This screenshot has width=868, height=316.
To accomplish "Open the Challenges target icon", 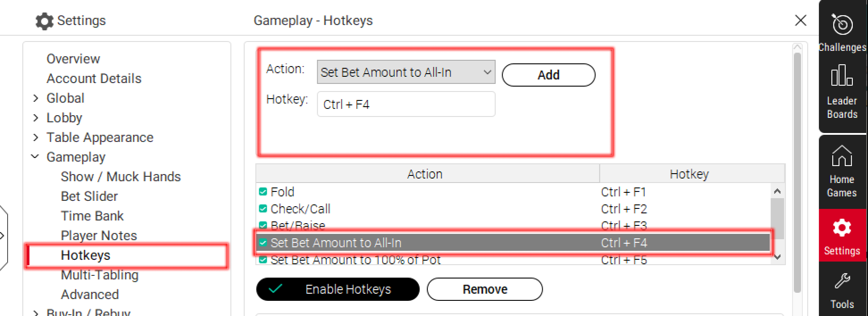I will pos(842,25).
